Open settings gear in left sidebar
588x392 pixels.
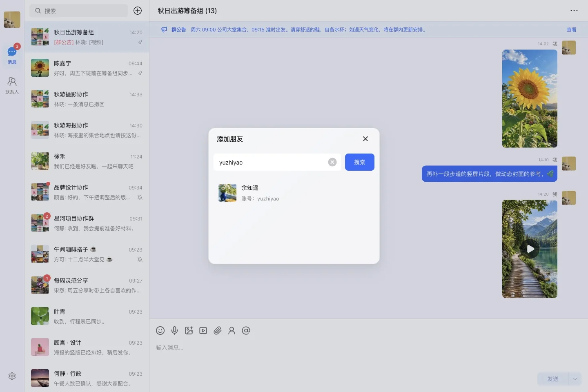pos(12,376)
